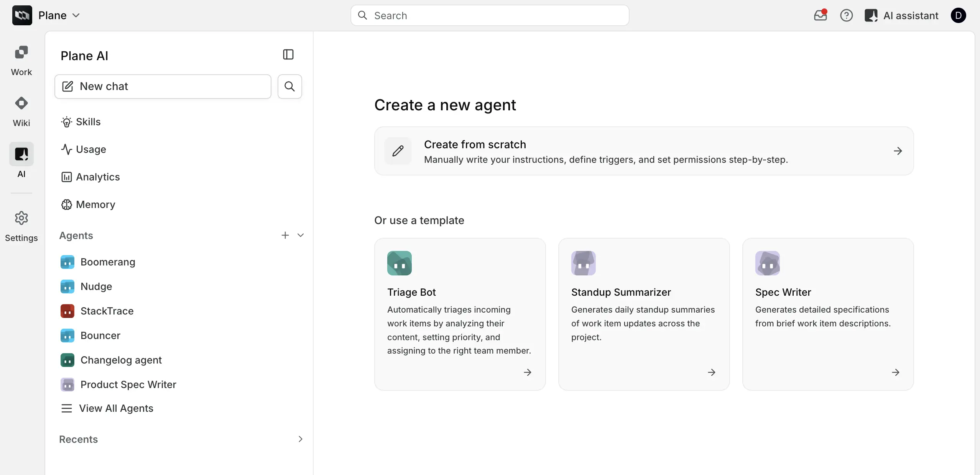Open the Nudge agent
The height and width of the screenshot is (475, 980).
pos(86,287)
